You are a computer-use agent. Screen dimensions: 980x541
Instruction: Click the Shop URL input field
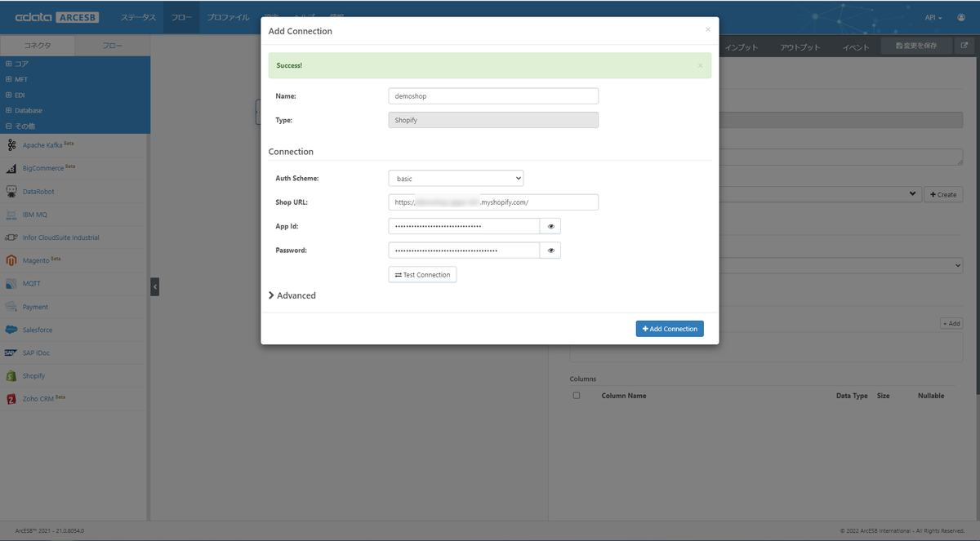[x=493, y=202]
